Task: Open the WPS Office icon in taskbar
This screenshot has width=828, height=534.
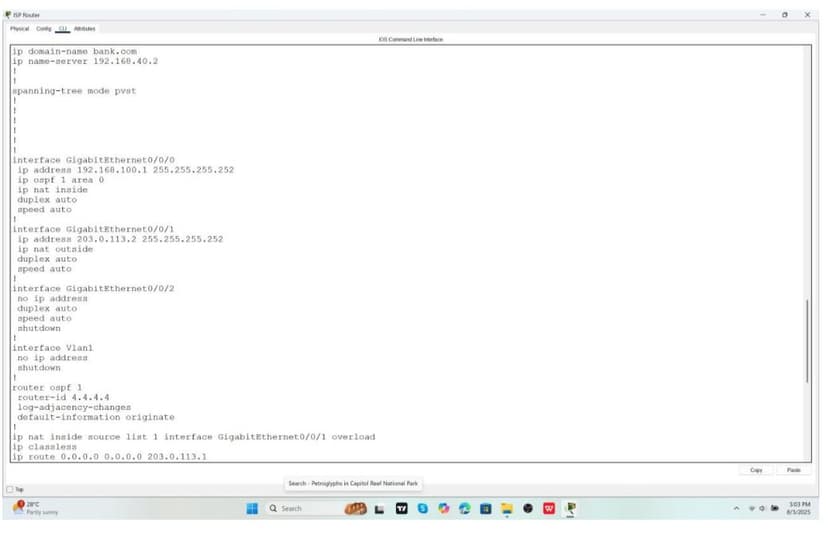Action: (x=549, y=508)
